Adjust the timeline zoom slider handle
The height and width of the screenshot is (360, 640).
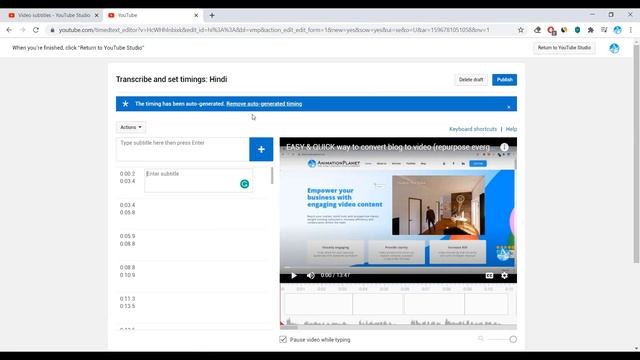pos(513,339)
